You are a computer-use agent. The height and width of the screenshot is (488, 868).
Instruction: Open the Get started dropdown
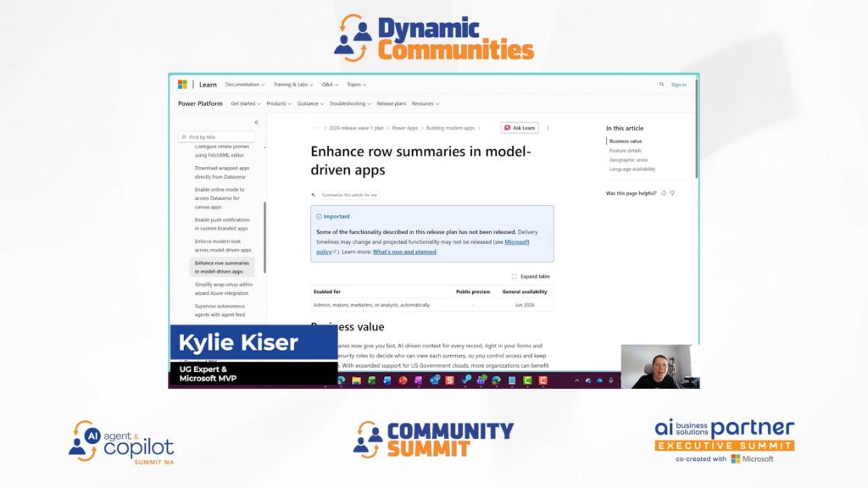point(246,103)
